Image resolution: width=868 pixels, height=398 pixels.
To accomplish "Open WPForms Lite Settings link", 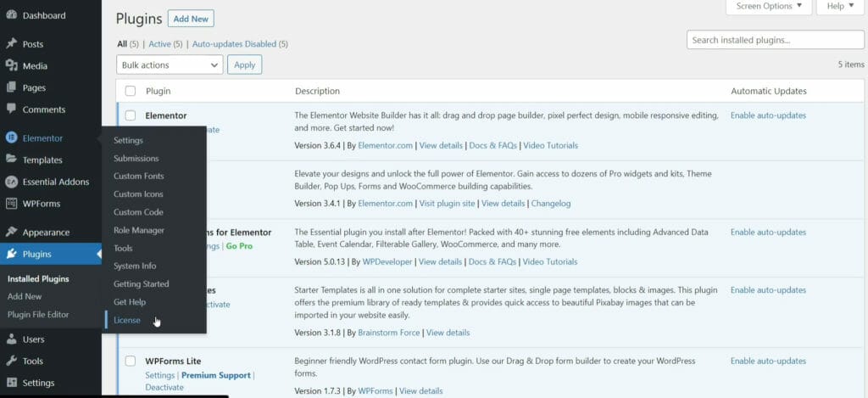I will coord(160,375).
